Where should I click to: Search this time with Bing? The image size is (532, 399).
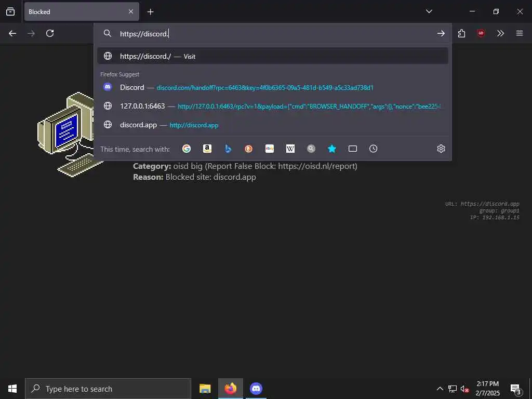click(x=228, y=149)
